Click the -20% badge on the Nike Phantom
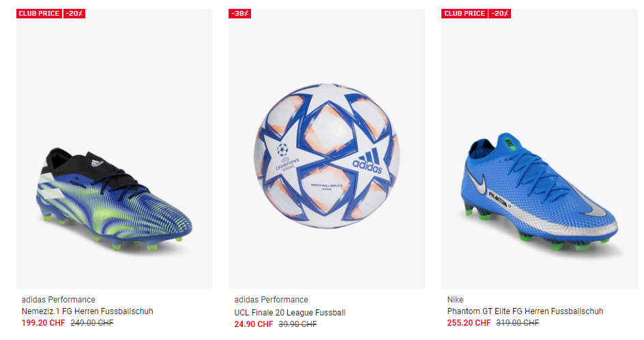Viewport: 644px width, 340px height. point(500,14)
